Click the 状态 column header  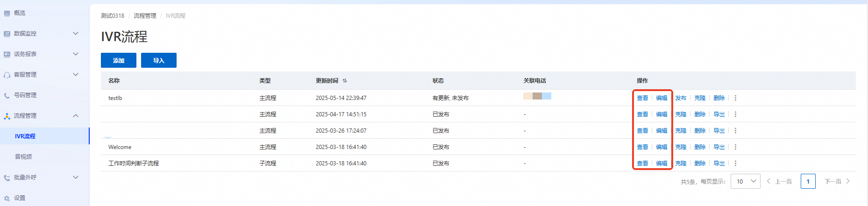pos(438,81)
